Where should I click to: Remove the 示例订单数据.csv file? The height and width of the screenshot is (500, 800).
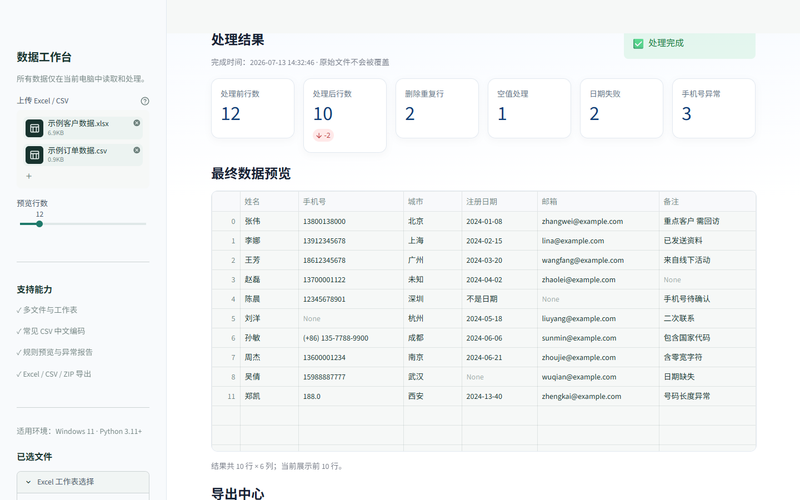point(137,150)
